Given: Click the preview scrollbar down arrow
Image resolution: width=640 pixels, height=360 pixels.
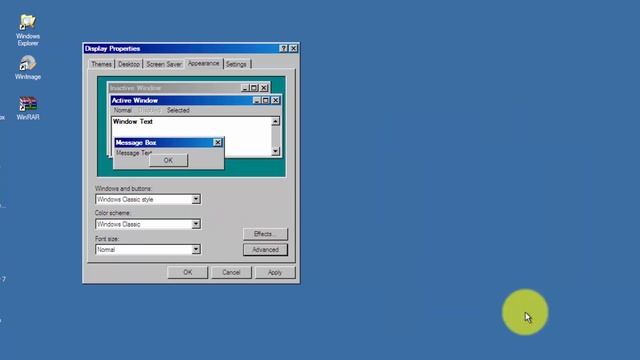Looking at the screenshot, I should pos(276,151).
